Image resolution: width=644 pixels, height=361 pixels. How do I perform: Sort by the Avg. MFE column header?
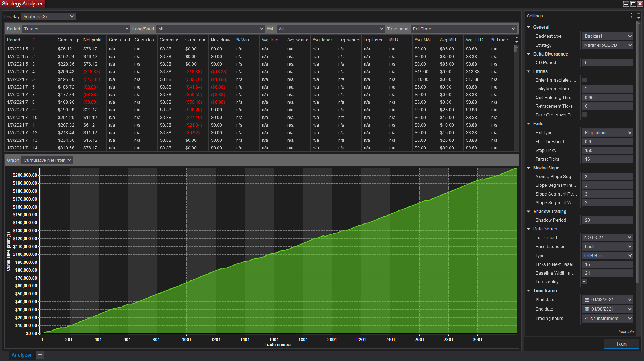click(x=450, y=40)
